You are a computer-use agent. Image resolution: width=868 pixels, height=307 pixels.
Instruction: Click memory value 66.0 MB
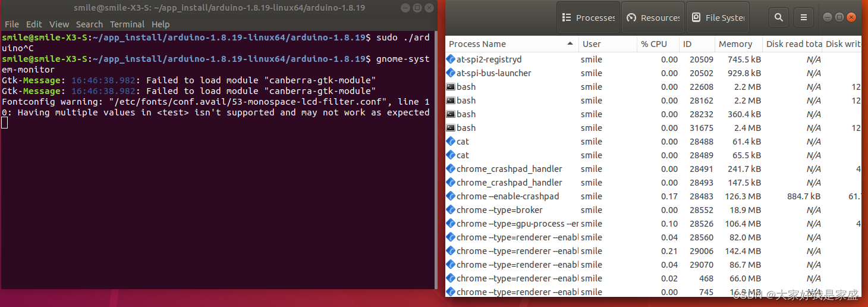pyautogui.click(x=746, y=278)
